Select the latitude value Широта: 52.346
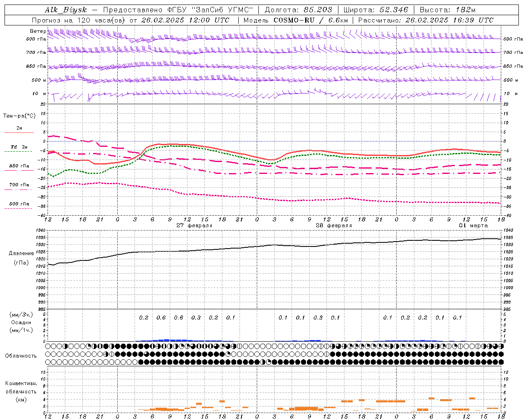The width and height of the screenshot is (525, 420). [376, 10]
